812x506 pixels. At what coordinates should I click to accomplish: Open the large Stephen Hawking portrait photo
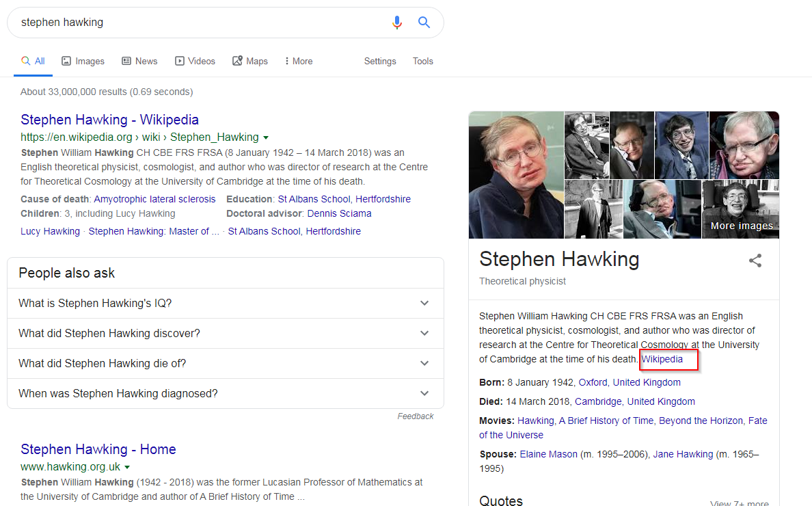(x=516, y=175)
